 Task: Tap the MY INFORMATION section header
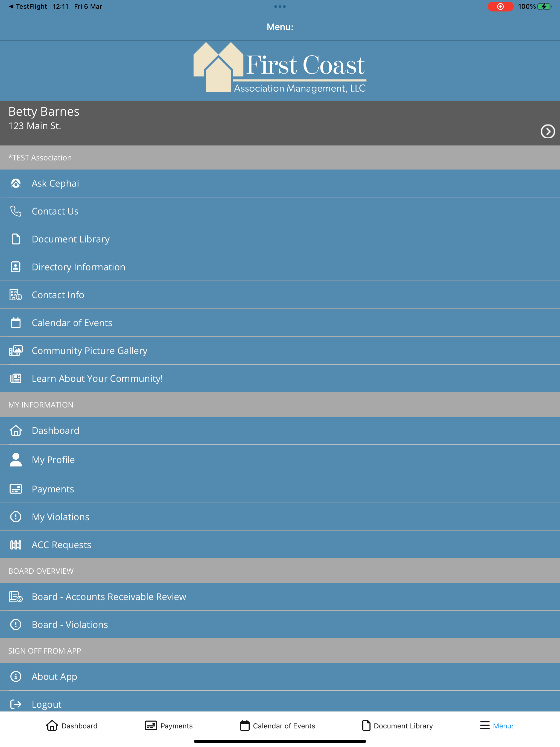pyautogui.click(x=280, y=405)
